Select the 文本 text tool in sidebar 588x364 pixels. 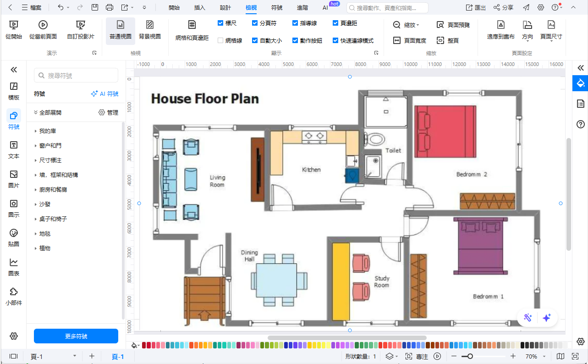(14, 149)
